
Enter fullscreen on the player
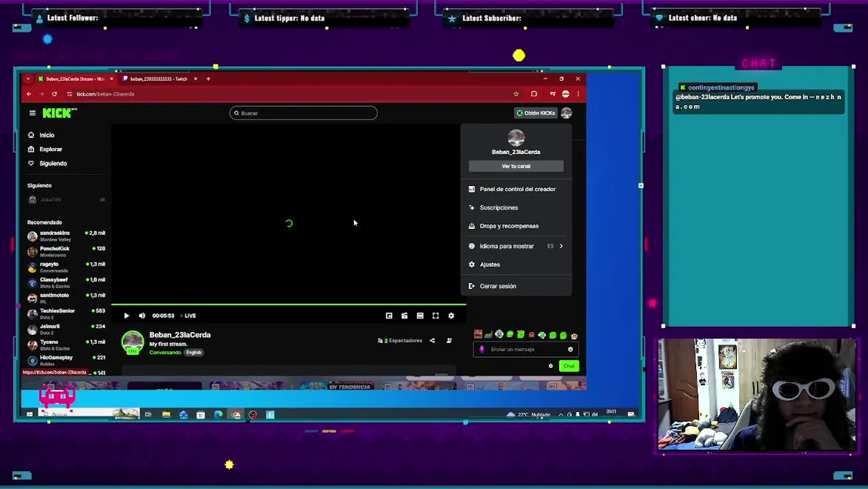[435, 316]
